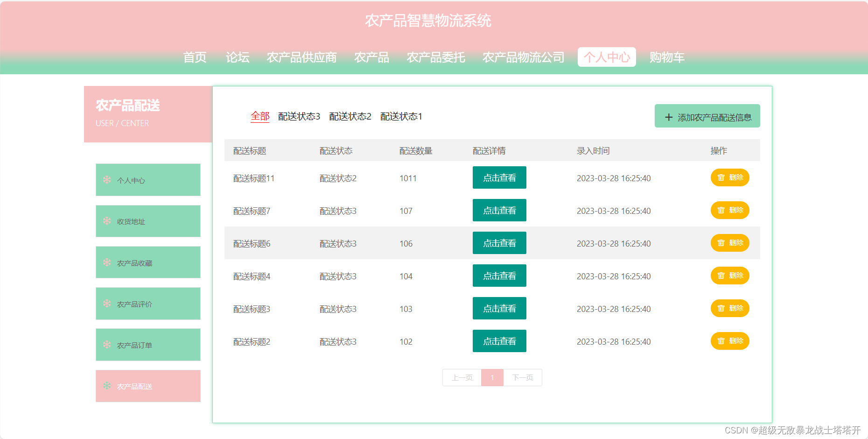Click the 配送详情 column header
The image size is (868, 439).
pos(489,151)
